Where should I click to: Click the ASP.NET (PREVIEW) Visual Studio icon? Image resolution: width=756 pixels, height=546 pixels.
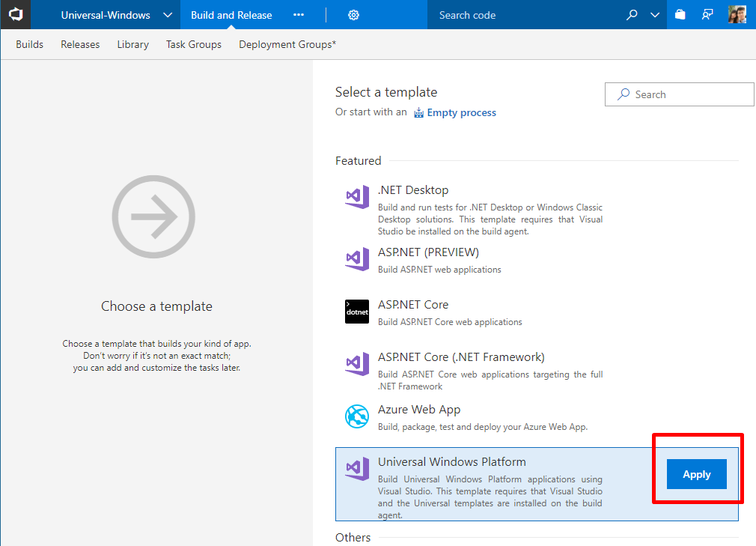[x=357, y=259]
